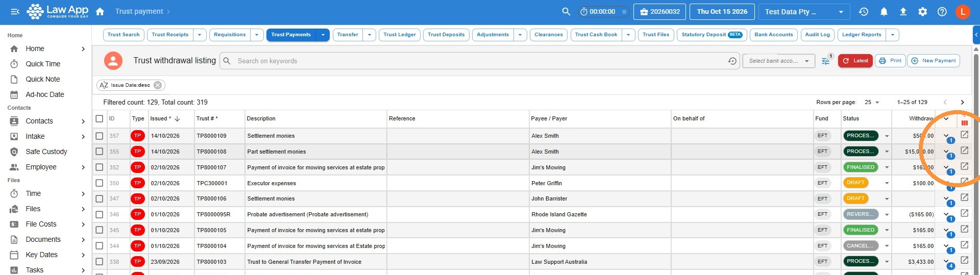Open the Trust Ledger tab

(x=400, y=35)
